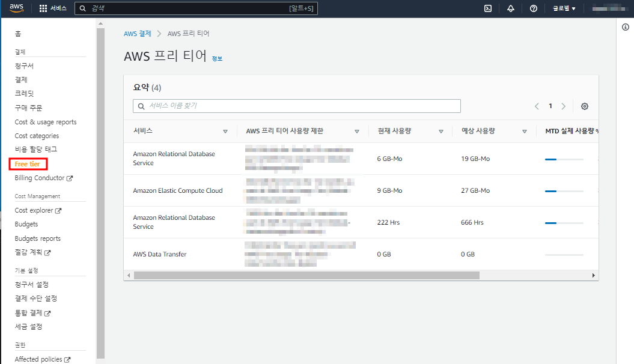Open the account name menu in header

click(609, 8)
